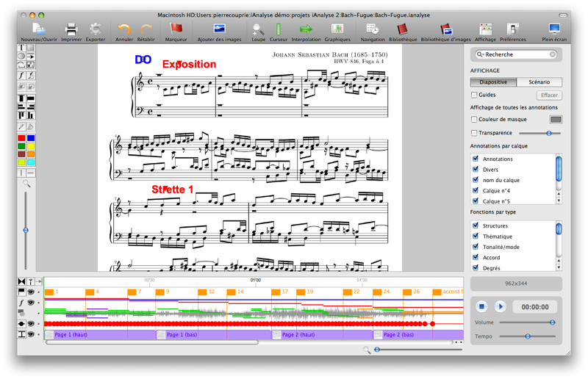Enable the Guides checkbox
Screen dimensions: 588x379
coord(474,95)
